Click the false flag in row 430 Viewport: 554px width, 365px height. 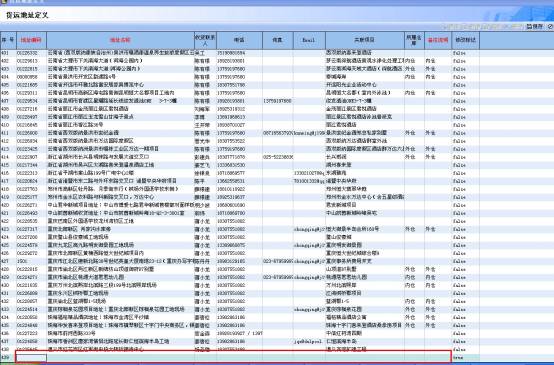coord(465,285)
